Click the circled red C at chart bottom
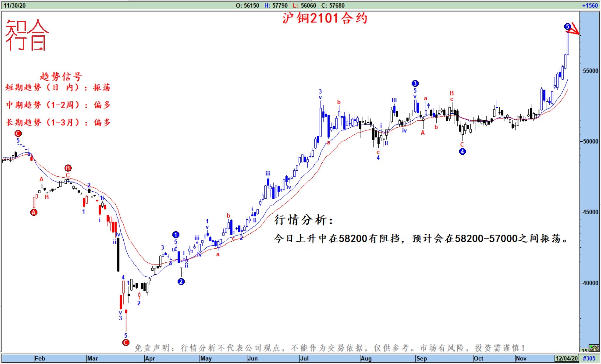Viewport: 601px width, 364px height. click(x=126, y=342)
